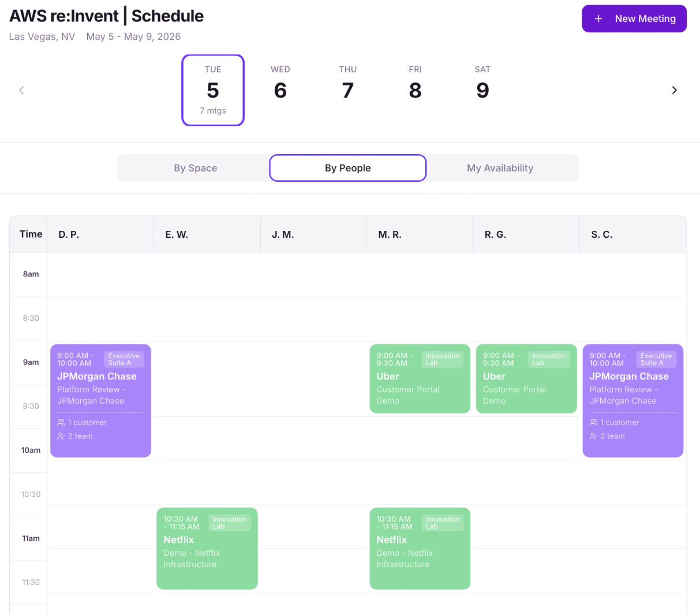Click the 7 mtgs count under Tuesday
The height and width of the screenshot is (614, 700).
213,111
